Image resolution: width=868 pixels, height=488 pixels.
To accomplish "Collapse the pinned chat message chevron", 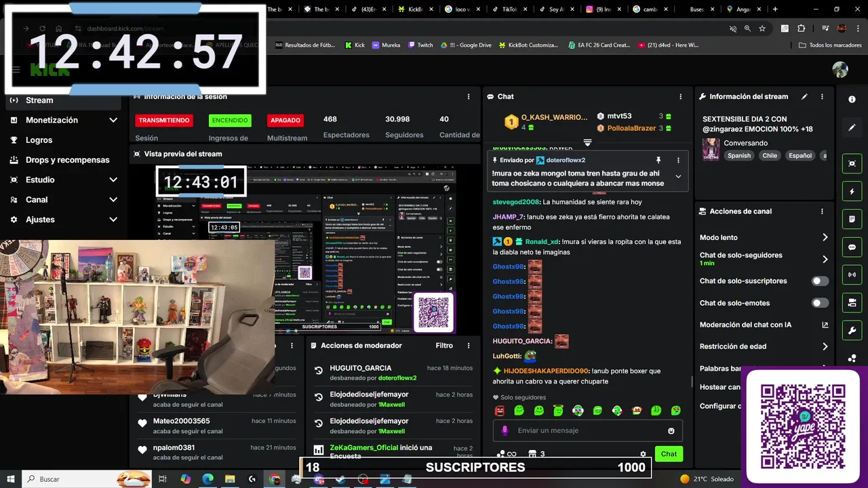I will (x=678, y=176).
